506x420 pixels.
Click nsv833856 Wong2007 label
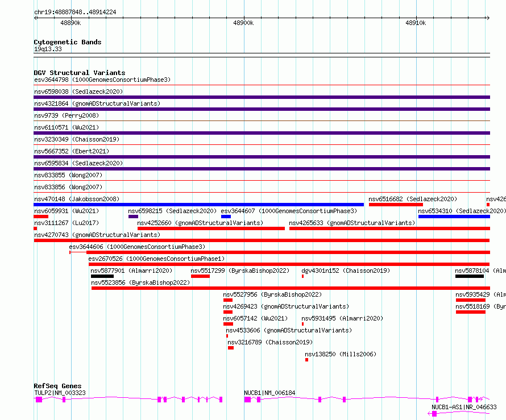coord(68,187)
